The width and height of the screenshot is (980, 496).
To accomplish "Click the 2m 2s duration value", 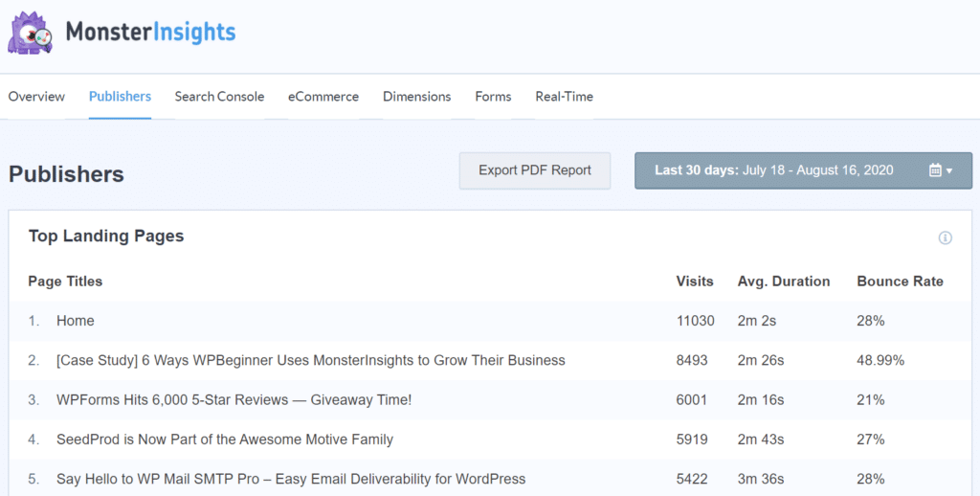I will click(x=757, y=321).
